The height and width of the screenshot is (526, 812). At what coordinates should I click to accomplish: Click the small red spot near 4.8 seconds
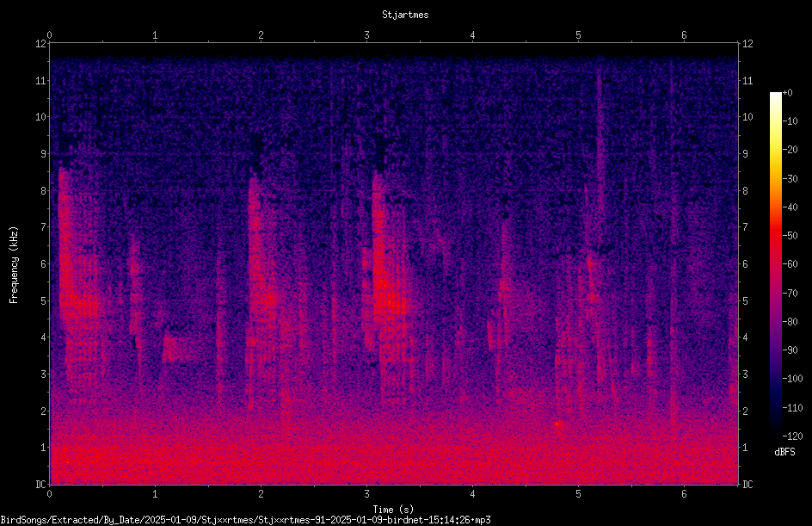tap(559, 424)
